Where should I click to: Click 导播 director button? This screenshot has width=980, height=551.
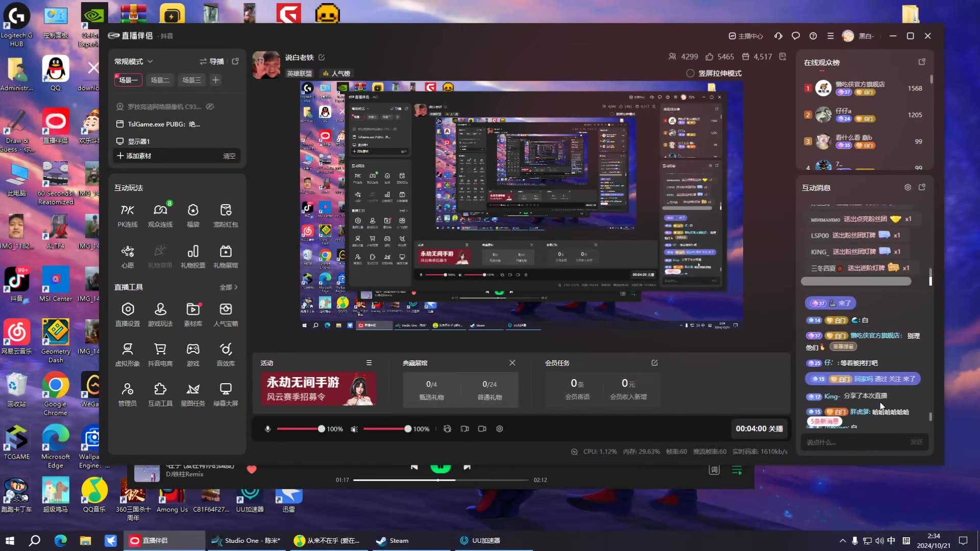[x=212, y=61]
